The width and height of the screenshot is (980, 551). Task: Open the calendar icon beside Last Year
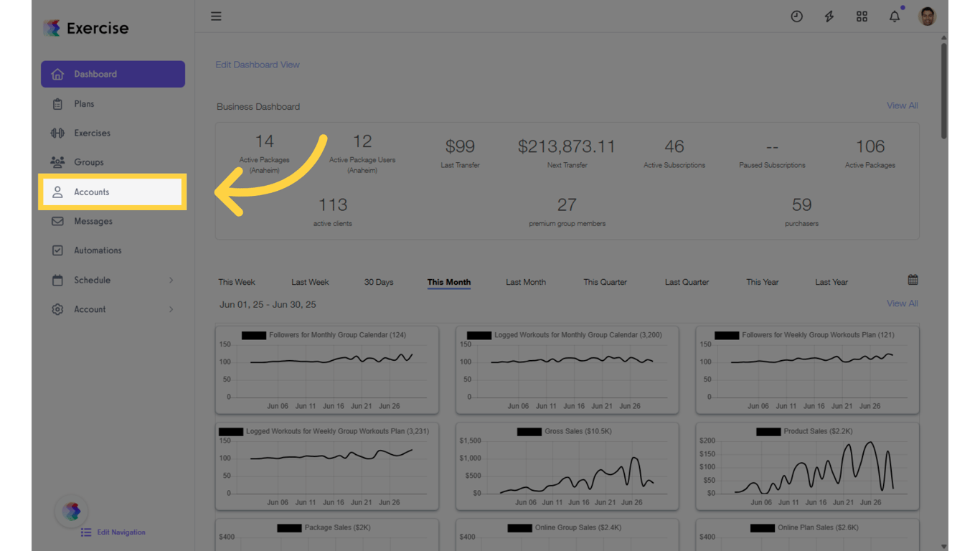pos(913,279)
